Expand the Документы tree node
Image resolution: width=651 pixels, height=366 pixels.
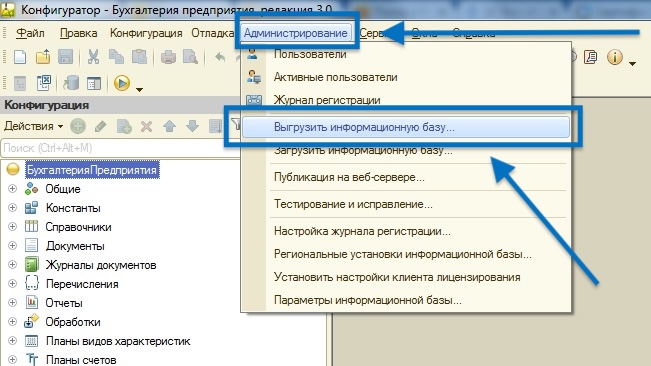click(x=12, y=246)
